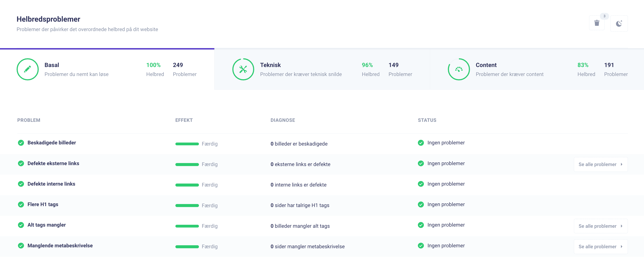Select the Basal tab

107,69
